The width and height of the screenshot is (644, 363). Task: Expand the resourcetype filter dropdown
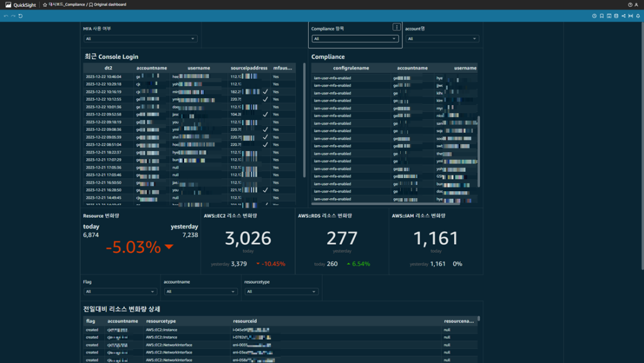coord(280,292)
